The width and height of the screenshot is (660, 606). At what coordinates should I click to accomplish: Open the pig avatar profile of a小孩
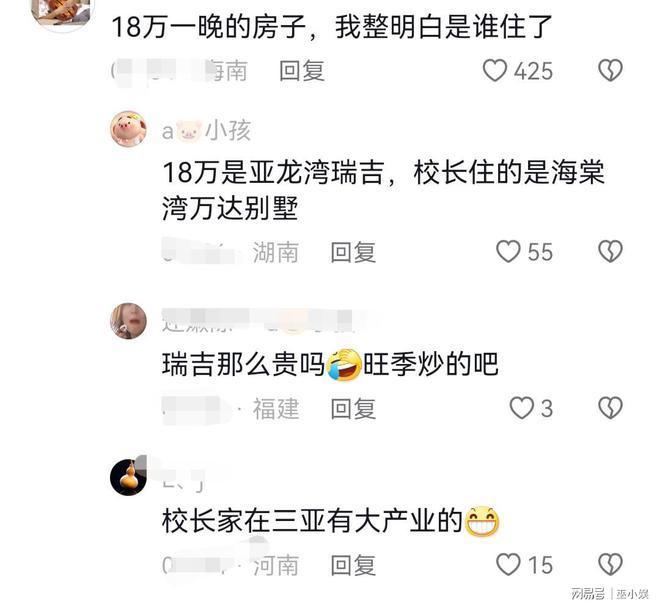(128, 129)
